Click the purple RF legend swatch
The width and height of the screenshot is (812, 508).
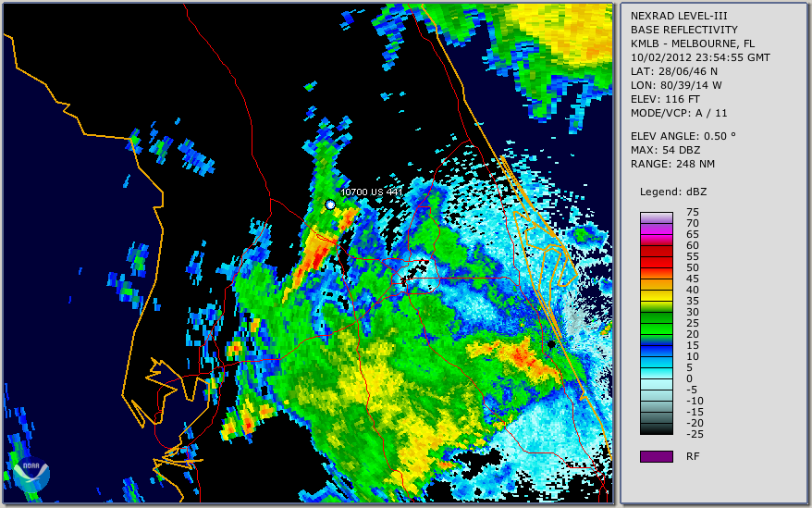tap(656, 456)
